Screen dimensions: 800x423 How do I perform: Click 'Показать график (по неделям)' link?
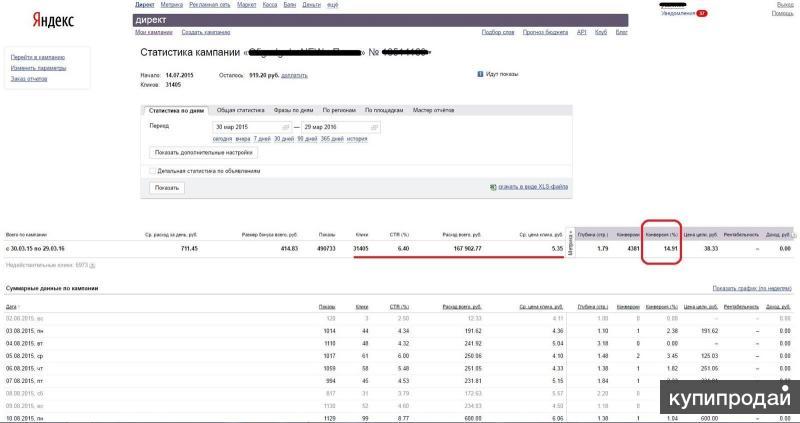click(752, 288)
